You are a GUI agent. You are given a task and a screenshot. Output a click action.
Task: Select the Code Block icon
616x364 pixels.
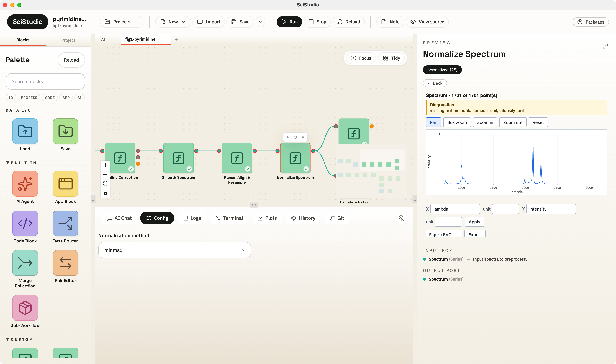[x=25, y=223]
